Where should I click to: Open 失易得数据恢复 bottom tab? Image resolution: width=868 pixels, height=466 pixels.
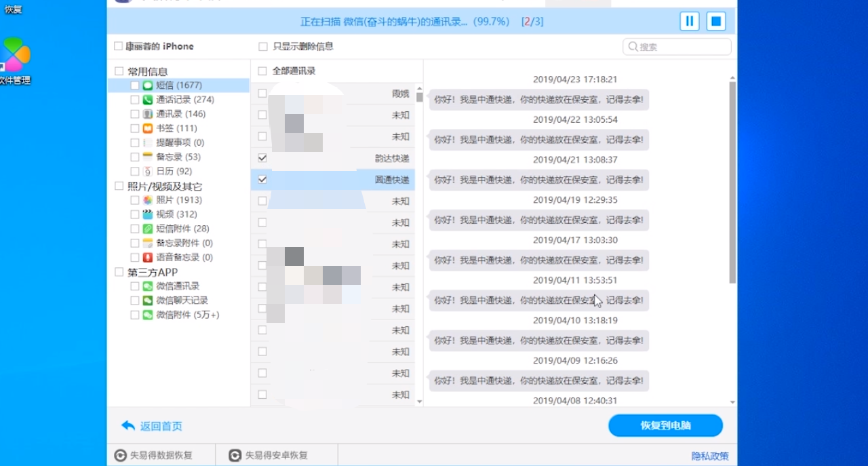[x=161, y=455]
